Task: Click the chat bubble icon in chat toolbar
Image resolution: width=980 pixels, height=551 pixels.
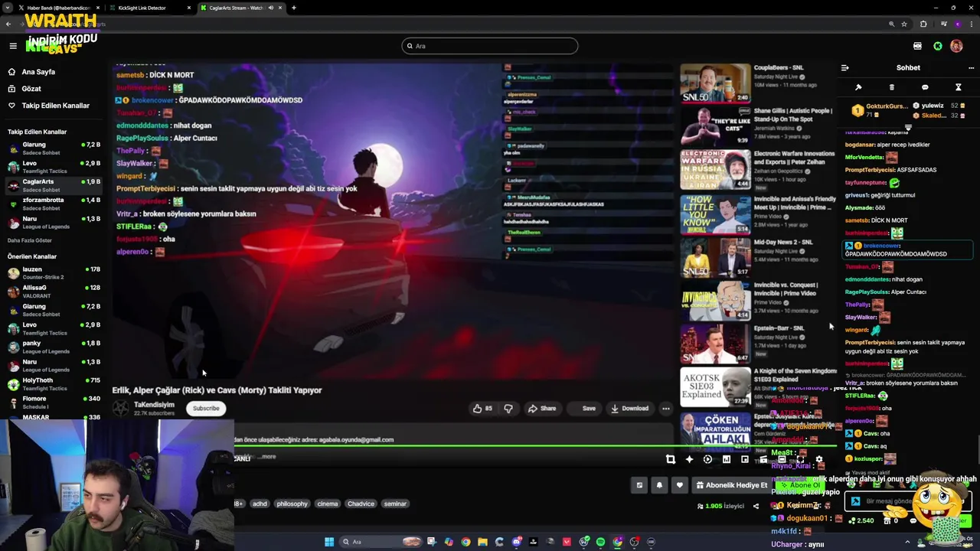Action: (x=925, y=87)
